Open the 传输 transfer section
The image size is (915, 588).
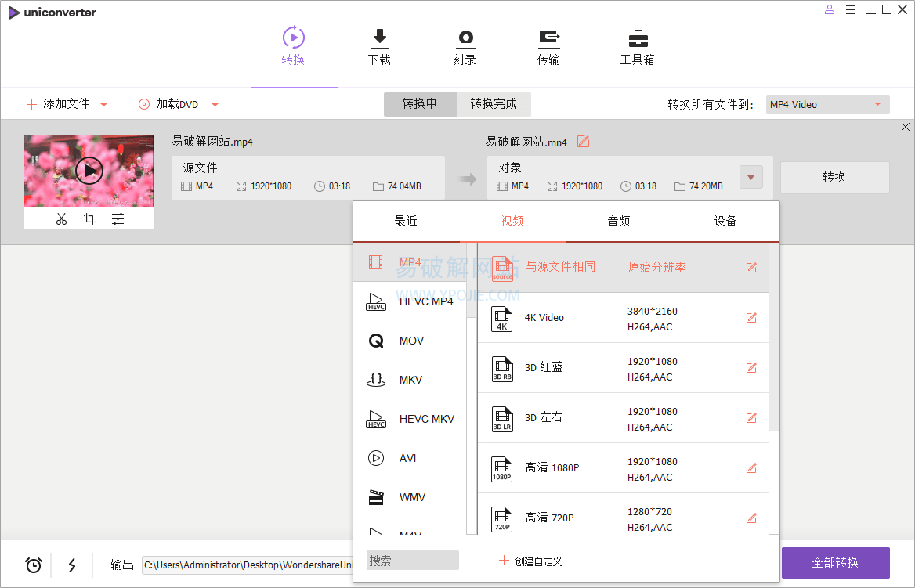548,46
